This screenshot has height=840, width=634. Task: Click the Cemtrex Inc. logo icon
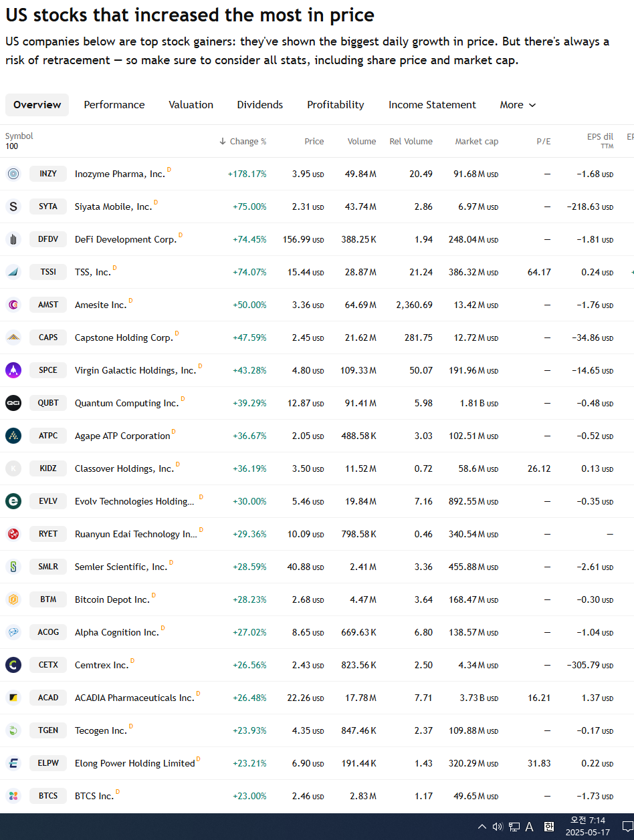click(13, 665)
